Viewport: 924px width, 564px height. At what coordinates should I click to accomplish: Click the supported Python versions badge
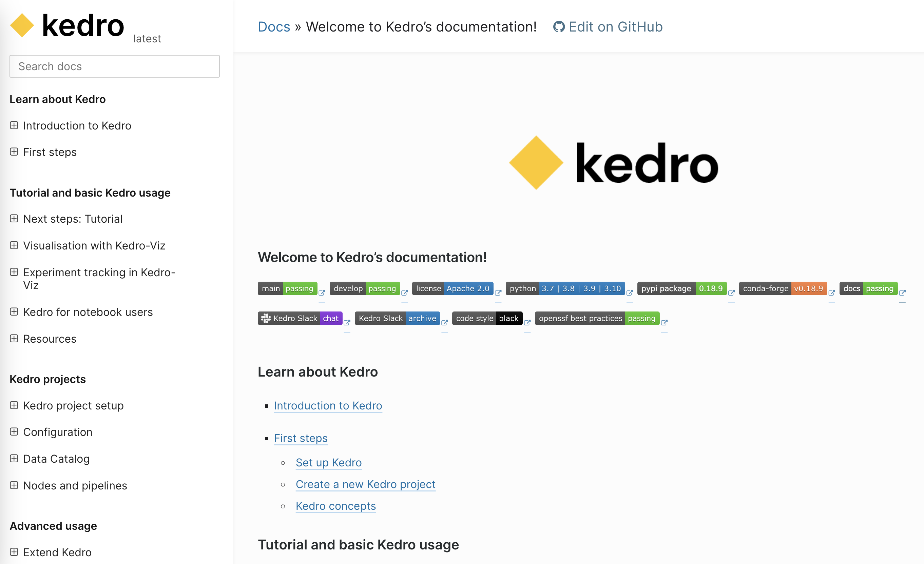tap(564, 288)
